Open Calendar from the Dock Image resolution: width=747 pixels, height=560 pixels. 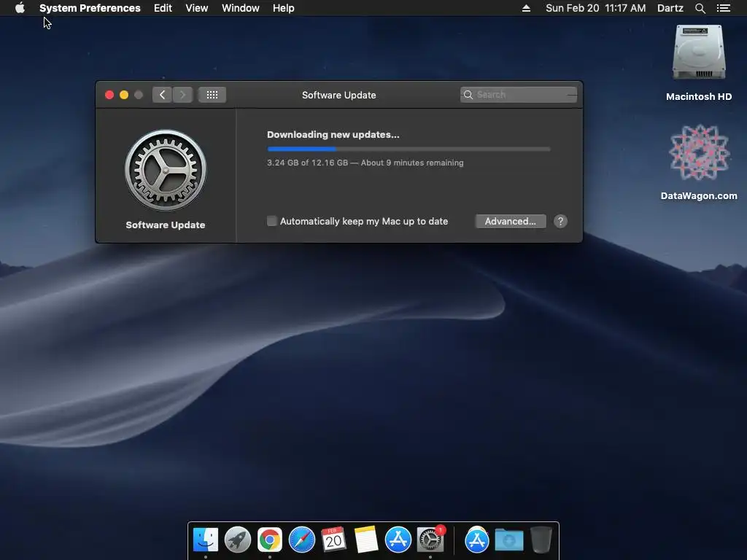333,540
